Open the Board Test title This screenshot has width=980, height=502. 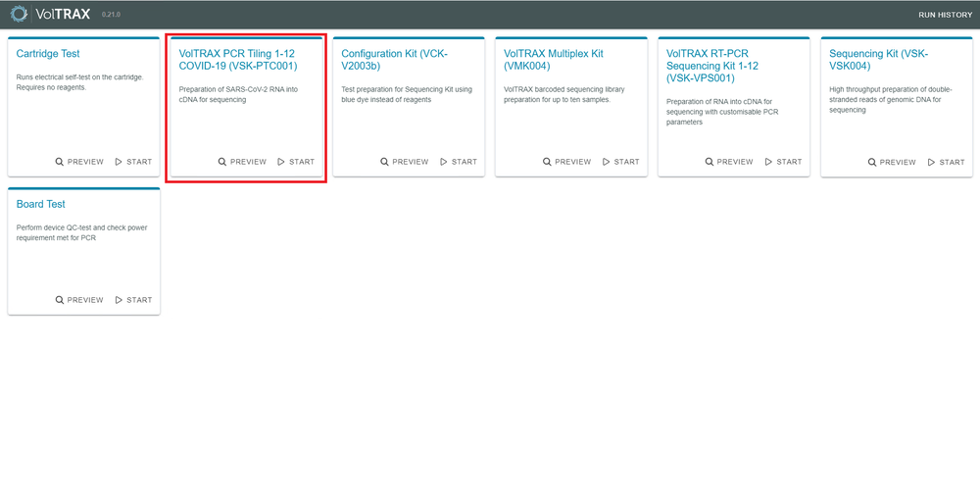pos(40,204)
